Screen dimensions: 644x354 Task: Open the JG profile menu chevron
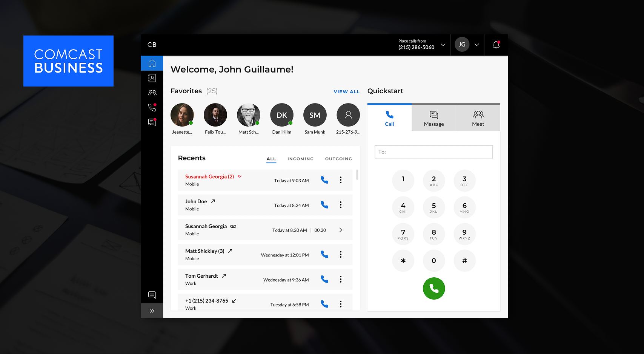tap(477, 45)
